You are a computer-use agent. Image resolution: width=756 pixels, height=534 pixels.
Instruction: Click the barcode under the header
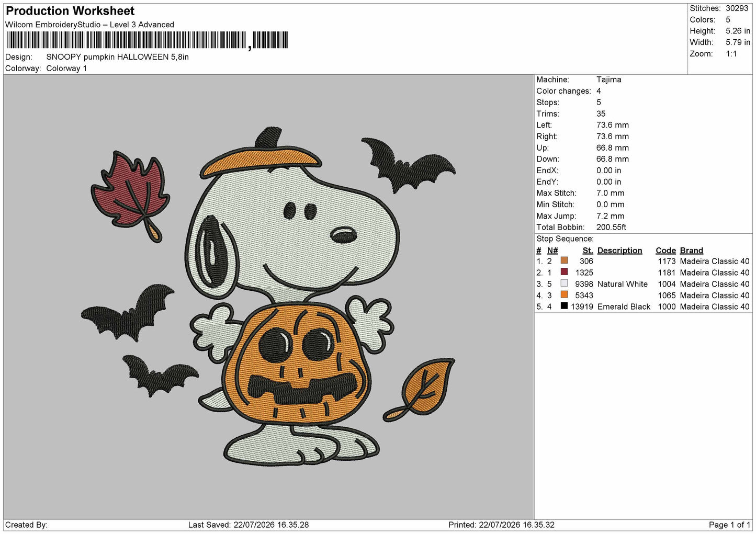click(x=148, y=40)
